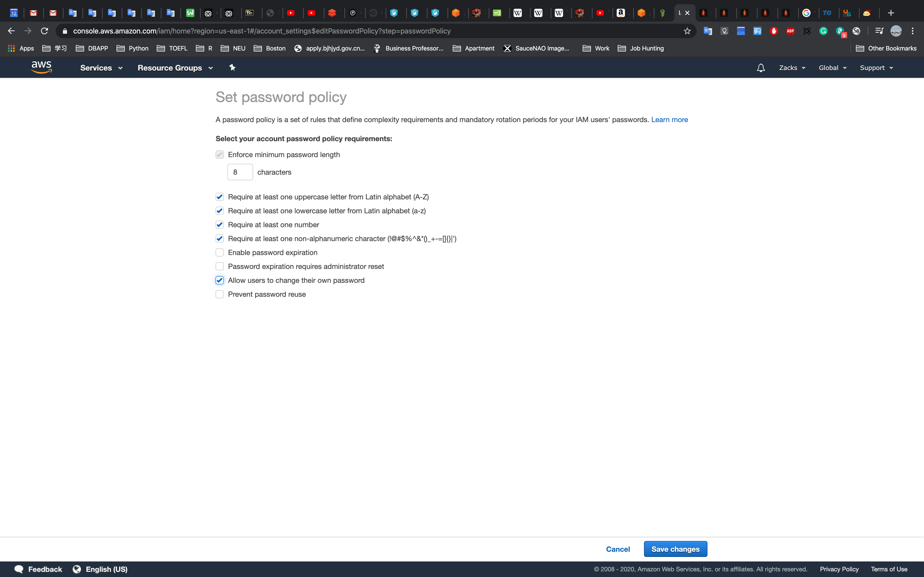The height and width of the screenshot is (577, 924).
Task: Open the Support menu
Action: pyautogui.click(x=876, y=68)
